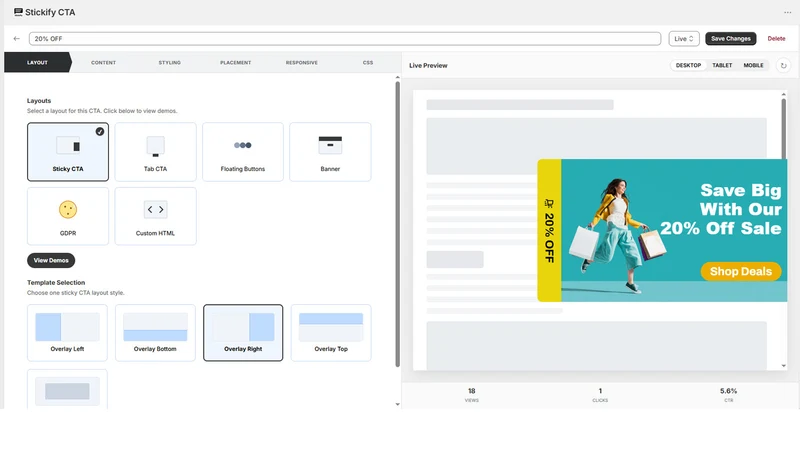800x450 pixels.
Task: Open the Live status dropdown
Action: click(684, 39)
